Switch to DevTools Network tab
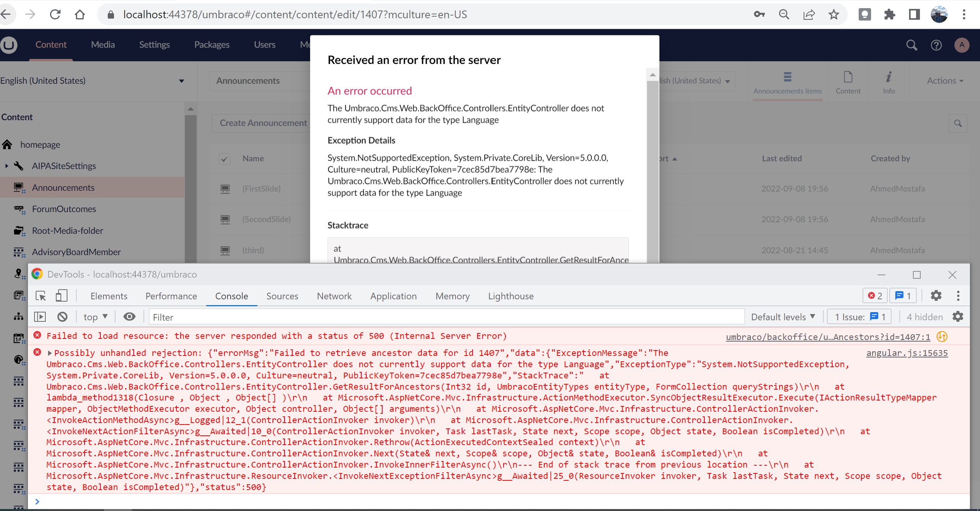980x511 pixels. pyautogui.click(x=334, y=296)
